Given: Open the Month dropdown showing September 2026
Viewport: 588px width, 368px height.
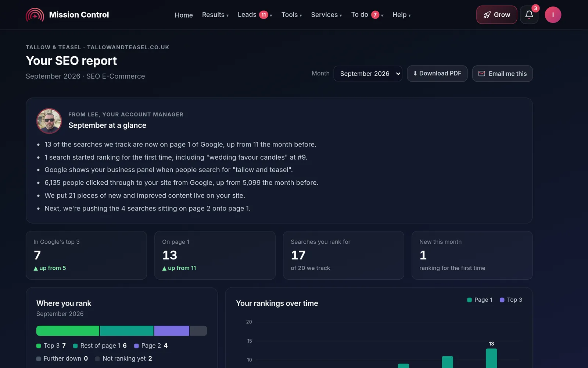Looking at the screenshot, I should tap(368, 74).
